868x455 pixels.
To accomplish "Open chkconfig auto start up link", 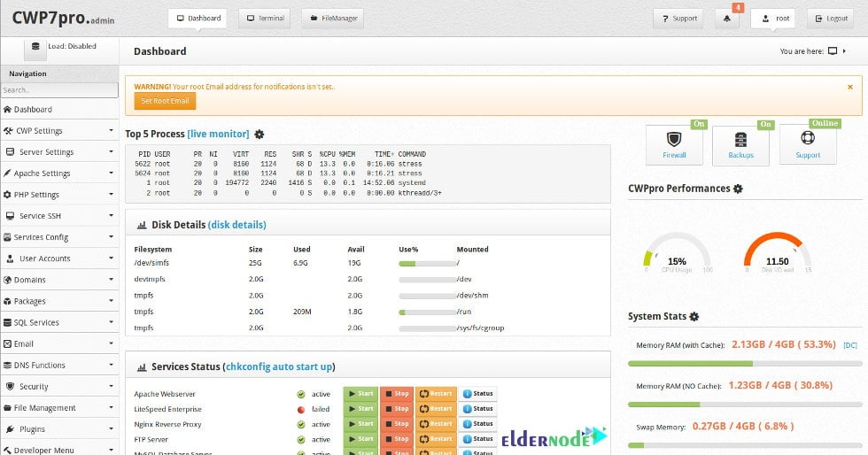I will 278,367.
